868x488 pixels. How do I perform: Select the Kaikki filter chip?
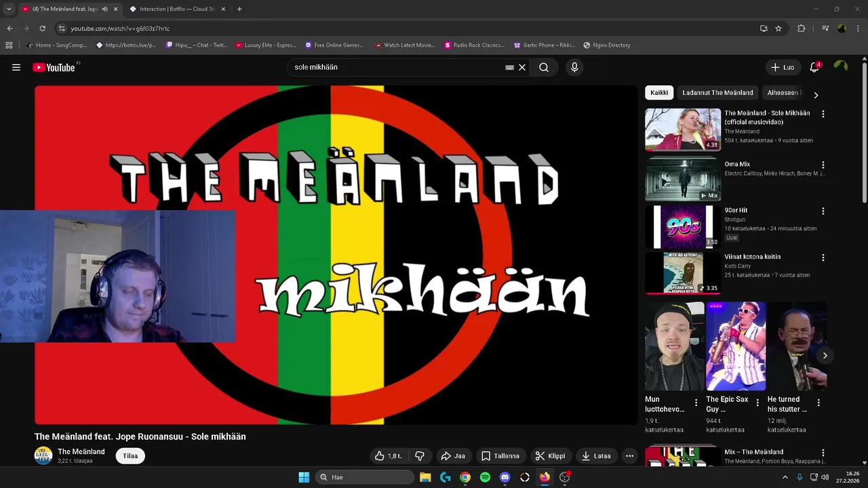pos(659,93)
